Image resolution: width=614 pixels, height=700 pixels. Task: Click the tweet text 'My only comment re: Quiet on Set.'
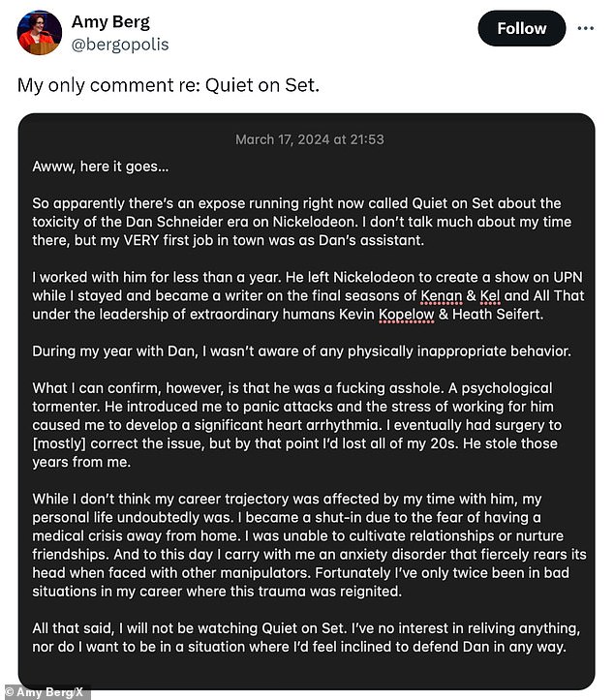pos(169,85)
